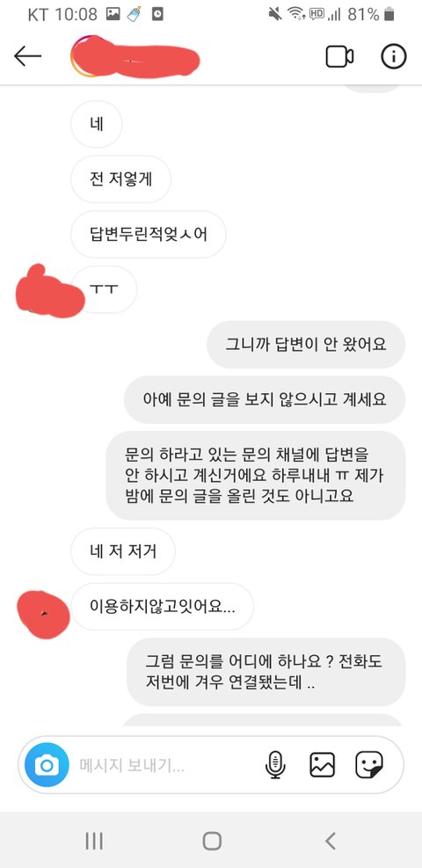Viewport: 422px width, 868px height.
Task: Tap the redacted profile name in the header
Action: tap(135, 56)
